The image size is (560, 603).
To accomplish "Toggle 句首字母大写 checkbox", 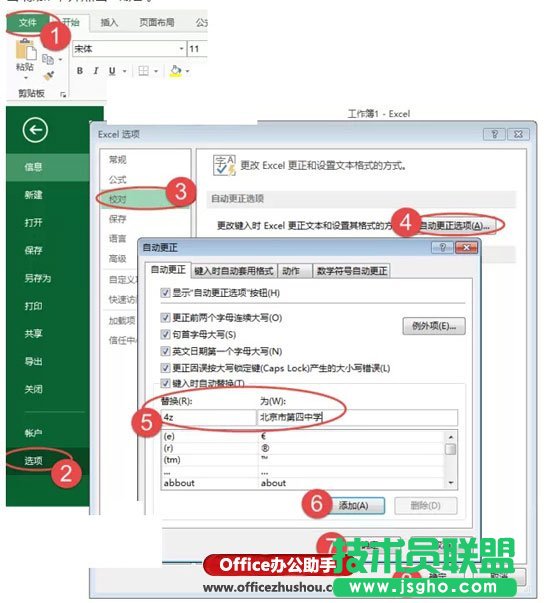I will [165, 334].
